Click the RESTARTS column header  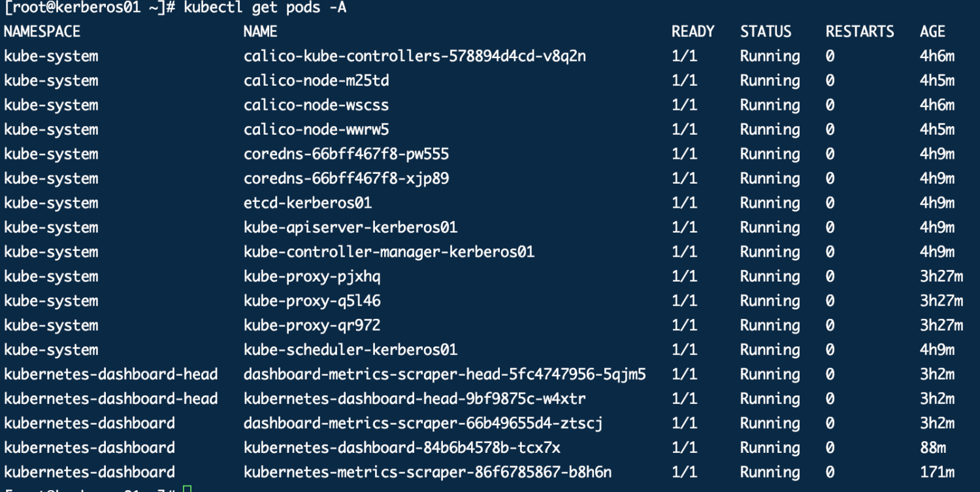coord(859,31)
